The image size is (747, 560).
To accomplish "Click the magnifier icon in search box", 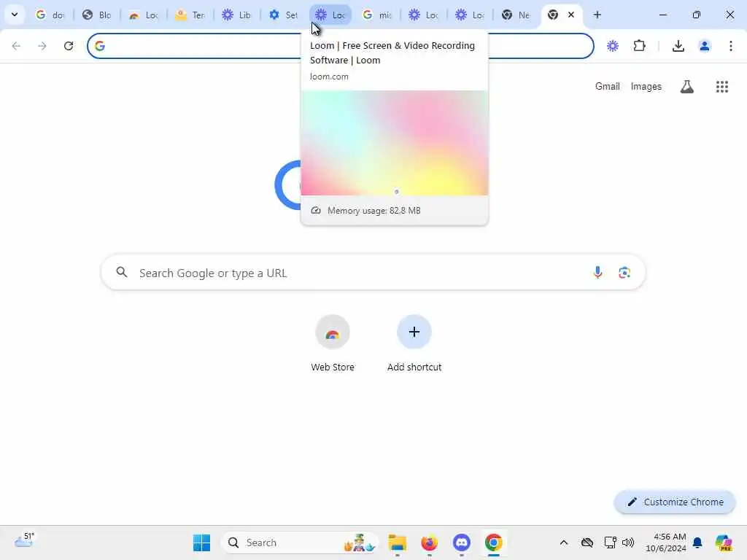I will [122, 273].
